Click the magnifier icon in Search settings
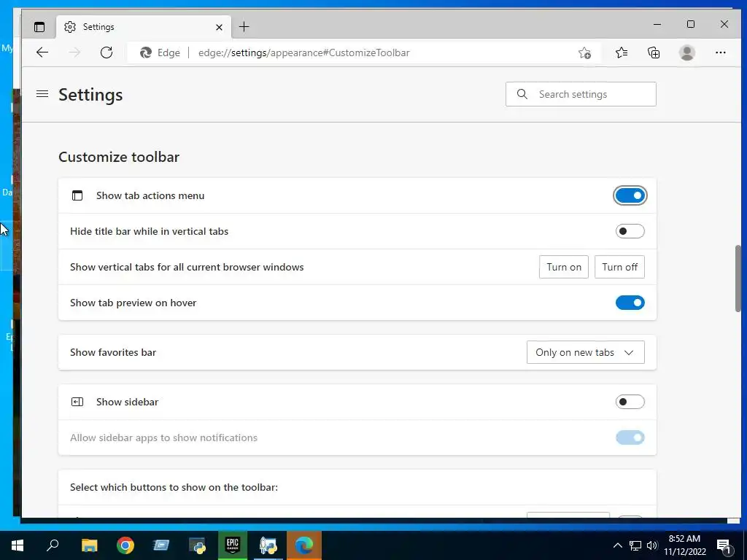 point(522,94)
